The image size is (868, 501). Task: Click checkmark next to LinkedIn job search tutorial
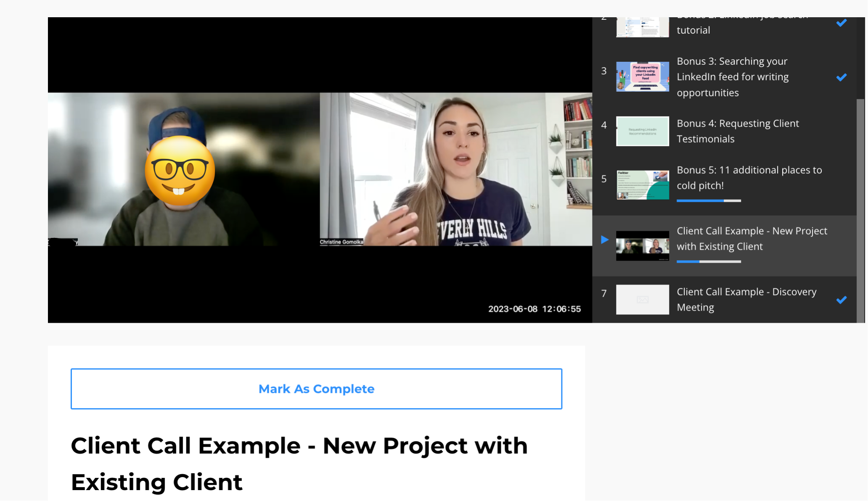coord(841,23)
